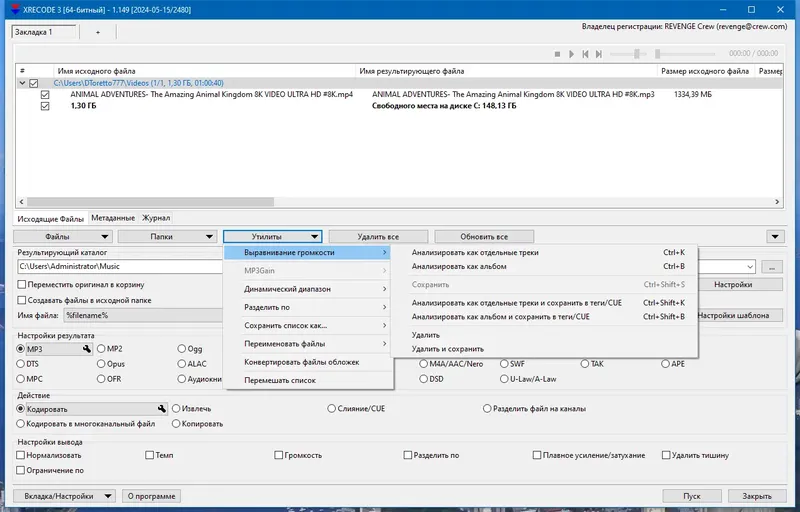Click the play playback icon
800x512 pixels.
pyautogui.click(x=571, y=54)
